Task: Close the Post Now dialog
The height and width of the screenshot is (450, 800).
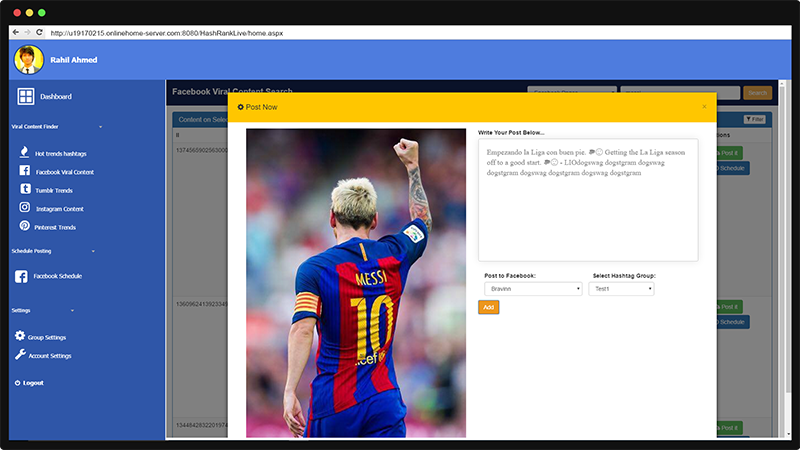Action: 704,106
